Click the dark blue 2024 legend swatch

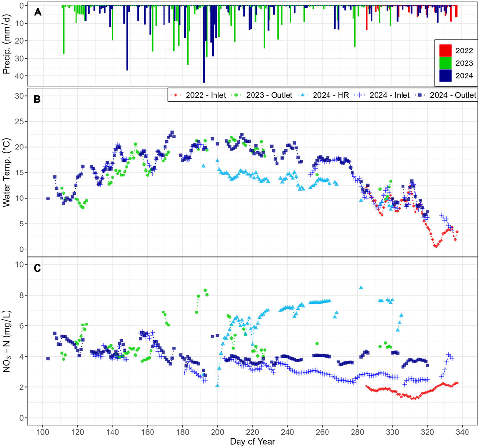pos(446,75)
